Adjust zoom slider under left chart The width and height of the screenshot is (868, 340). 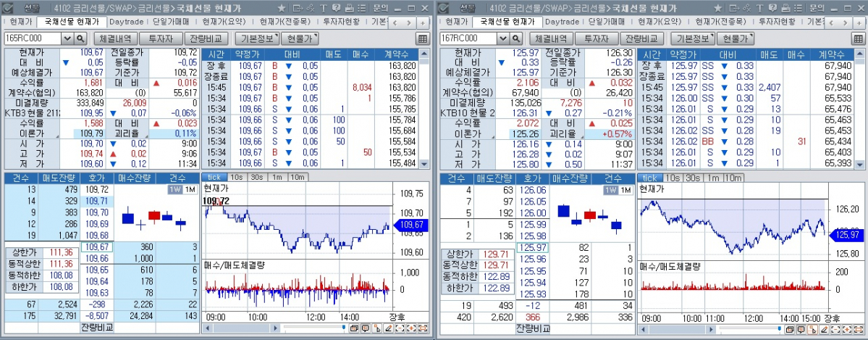pyautogui.click(x=344, y=327)
